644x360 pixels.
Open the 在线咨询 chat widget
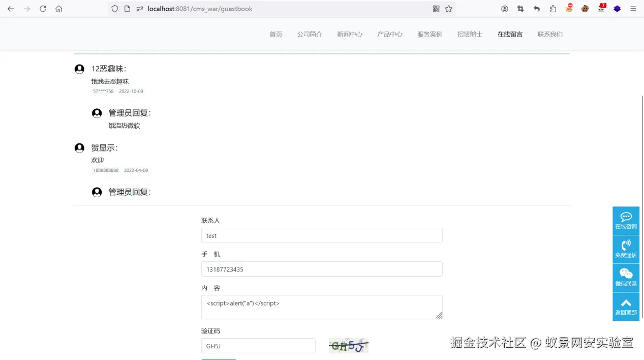[x=626, y=221]
